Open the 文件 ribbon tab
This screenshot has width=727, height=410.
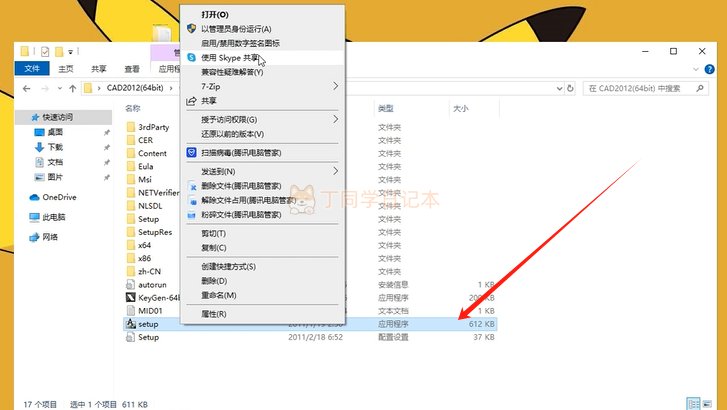pyautogui.click(x=32, y=69)
